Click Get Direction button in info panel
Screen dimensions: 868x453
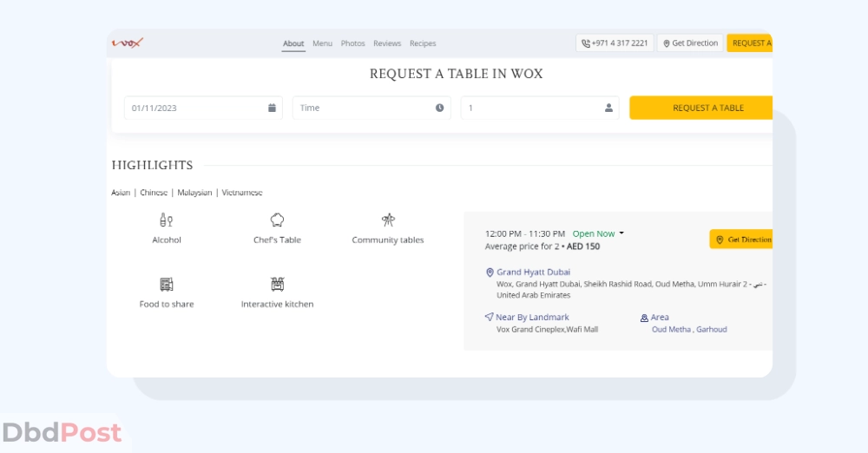(740, 240)
